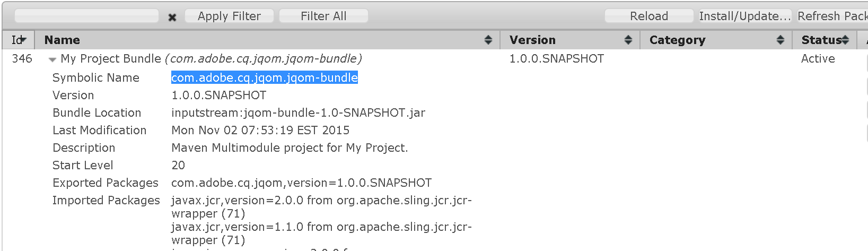Image resolution: width=868 pixels, height=251 pixels.
Task: Click the Apply Filter button
Action: pyautogui.click(x=229, y=16)
